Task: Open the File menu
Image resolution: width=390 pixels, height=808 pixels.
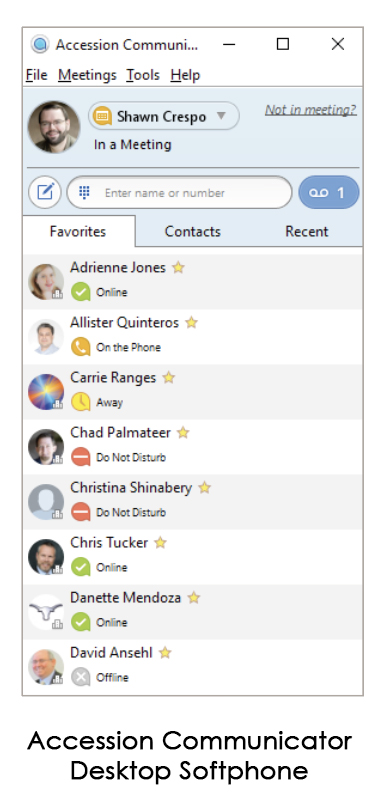Action: [37, 75]
